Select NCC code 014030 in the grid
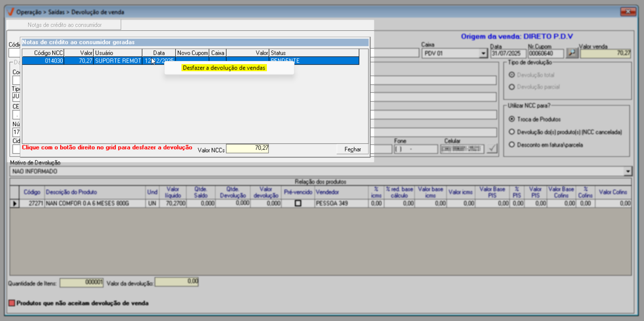 coord(43,61)
